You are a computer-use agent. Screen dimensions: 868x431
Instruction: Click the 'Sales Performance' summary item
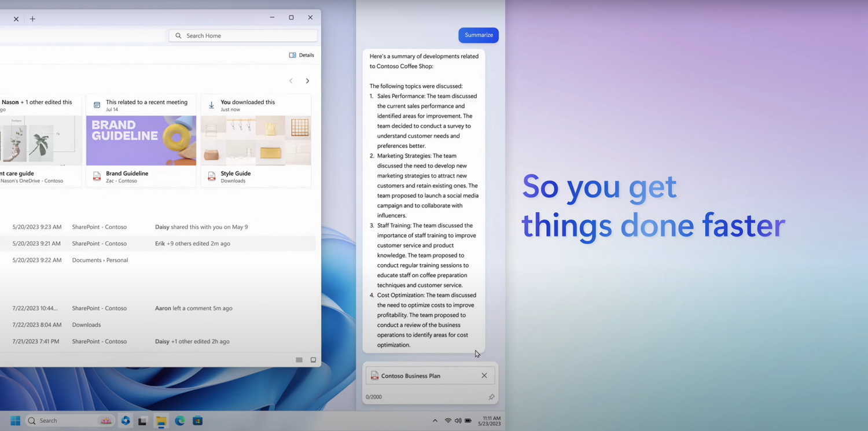point(424,121)
